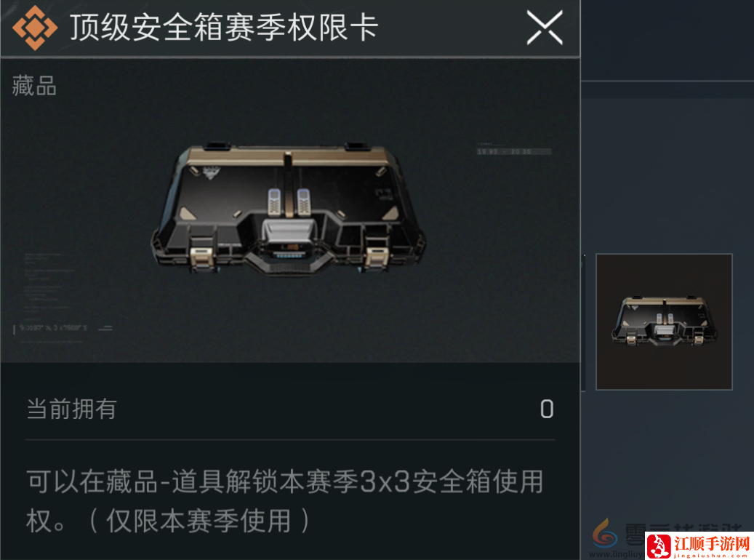Click the owned quantity number 0
This screenshot has width=754, height=560.
click(x=547, y=409)
